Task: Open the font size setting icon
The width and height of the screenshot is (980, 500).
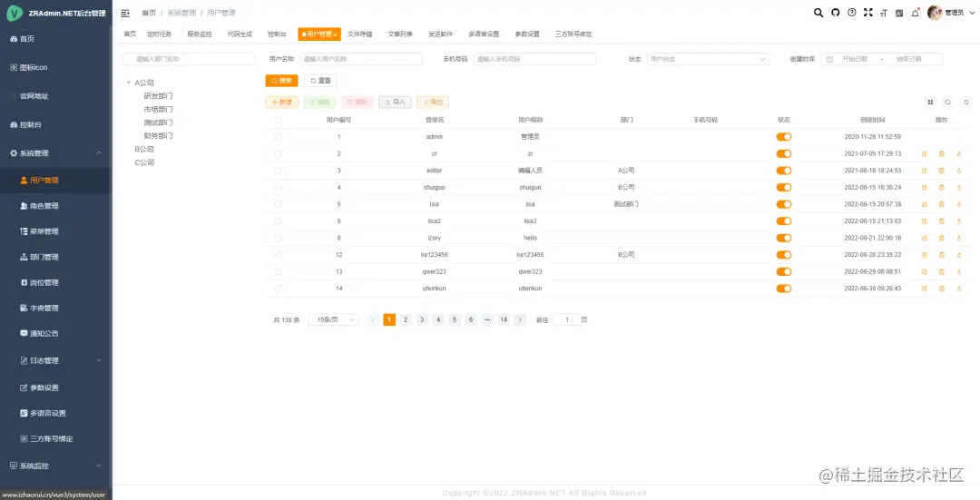Action: pos(884,13)
